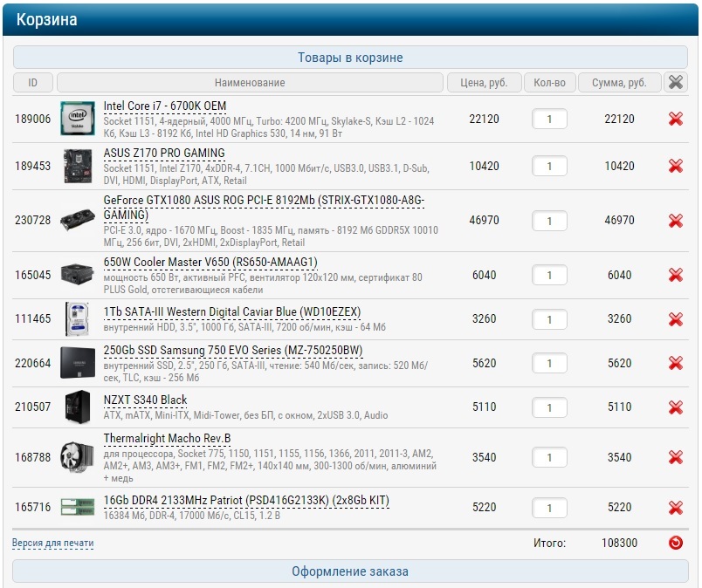Delete ASUS Z170 PRO GAMING row
Image resolution: width=702 pixels, height=588 pixels.
(x=675, y=166)
